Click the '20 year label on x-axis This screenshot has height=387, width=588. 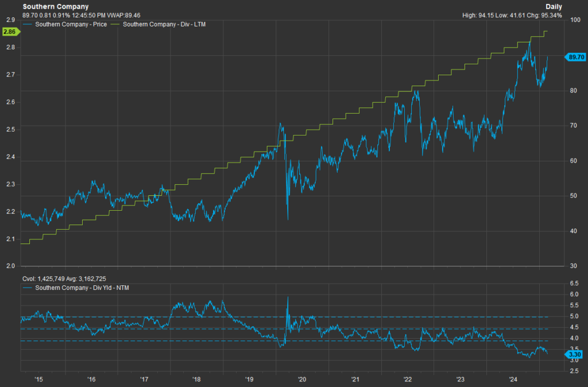pyautogui.click(x=302, y=379)
